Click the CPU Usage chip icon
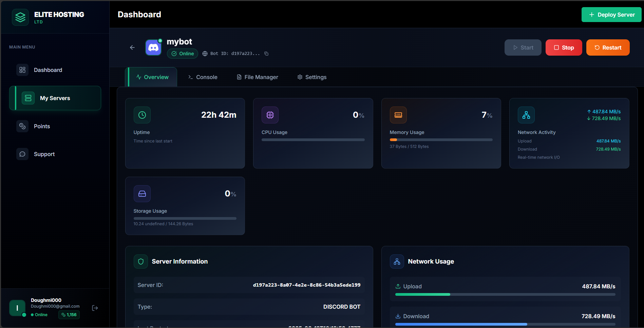 270,115
